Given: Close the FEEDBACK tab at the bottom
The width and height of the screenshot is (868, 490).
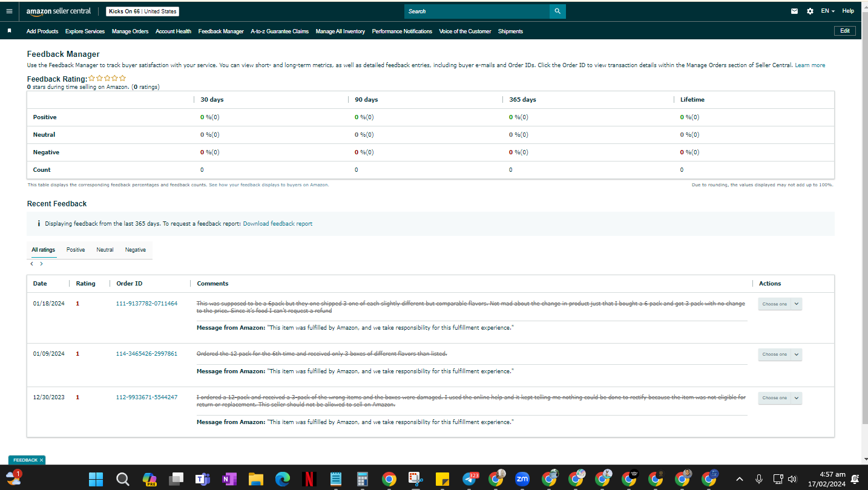Looking at the screenshot, I should click(41, 460).
